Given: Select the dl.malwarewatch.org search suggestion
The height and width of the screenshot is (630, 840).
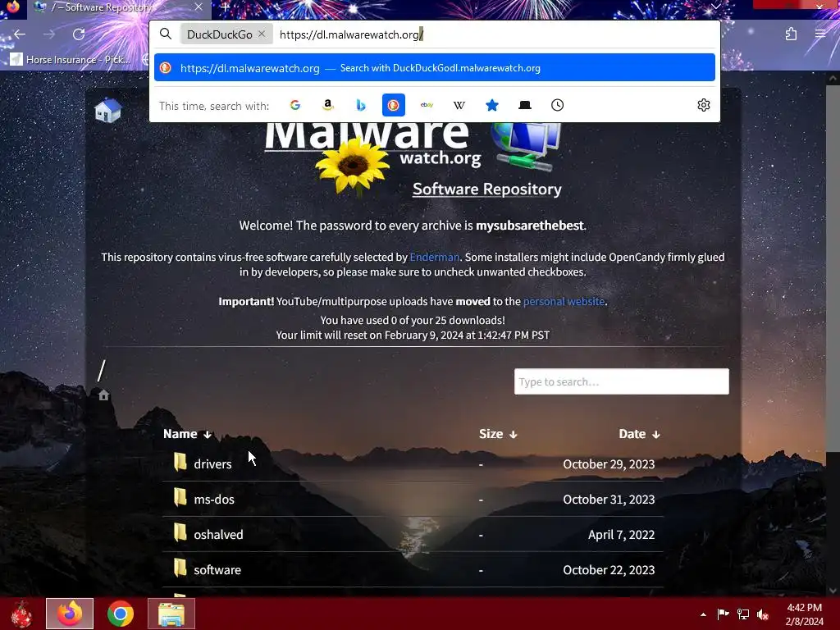Looking at the screenshot, I should coord(435,67).
